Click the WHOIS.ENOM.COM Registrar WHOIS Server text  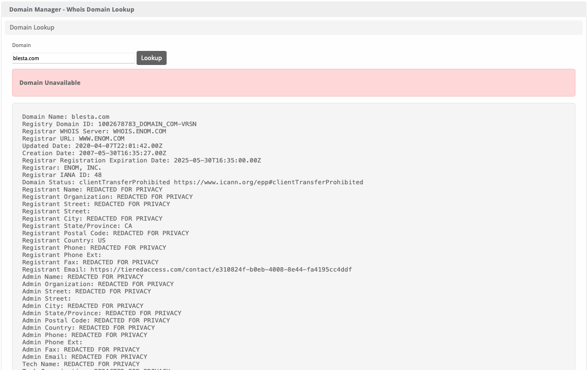139,131
